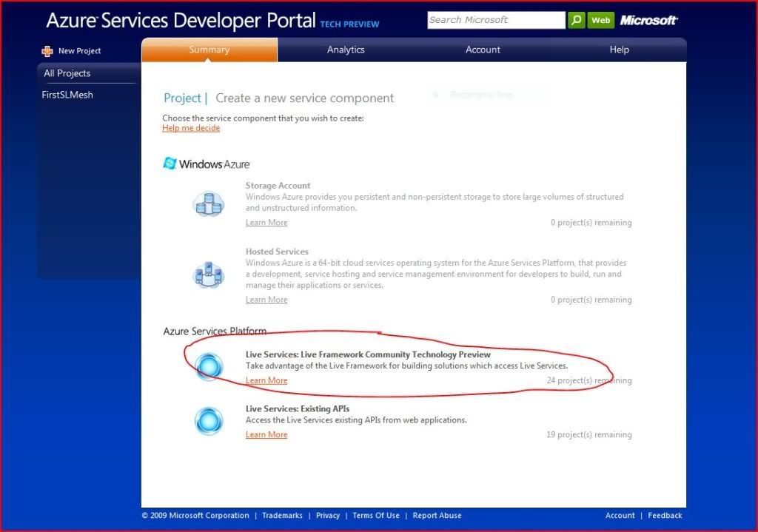Select Live Services: Live Framework Community Technology Preview
758x532 pixels.
[x=368, y=354]
